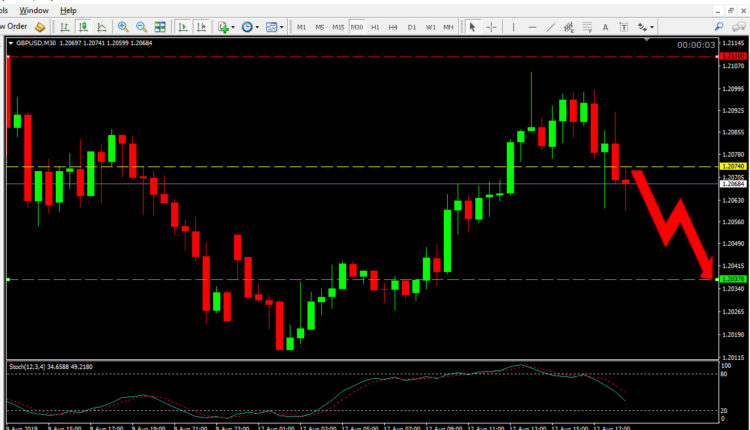Click the GBPUSD,M30 chart title text

point(36,43)
